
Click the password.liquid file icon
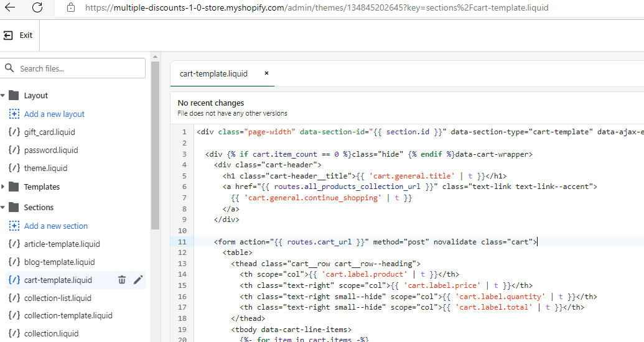click(x=14, y=150)
